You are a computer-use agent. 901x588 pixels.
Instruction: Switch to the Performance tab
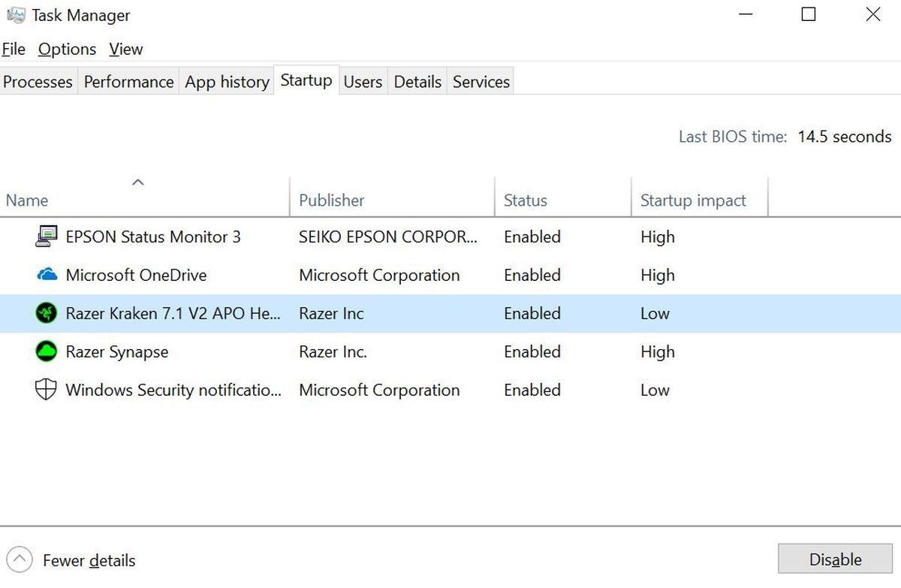pyautogui.click(x=129, y=81)
